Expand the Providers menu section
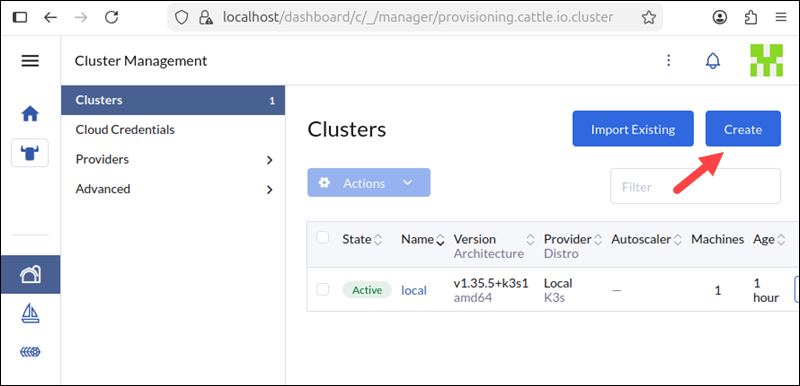This screenshot has height=386, width=800. click(x=173, y=160)
